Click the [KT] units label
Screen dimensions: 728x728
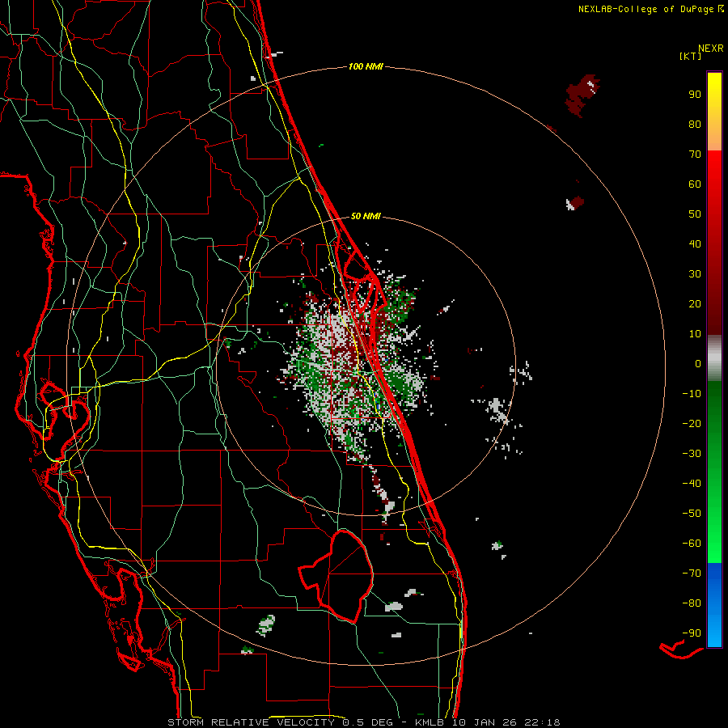pos(691,56)
